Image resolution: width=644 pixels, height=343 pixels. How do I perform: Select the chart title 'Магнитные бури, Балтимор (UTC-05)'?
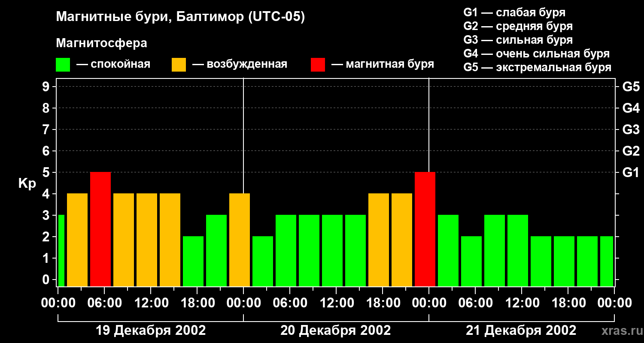point(180,17)
